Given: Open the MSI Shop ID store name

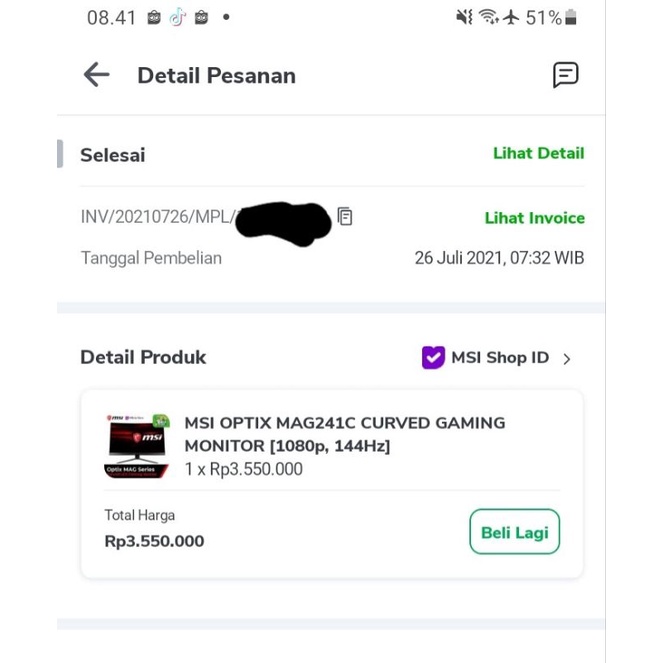Looking at the screenshot, I should click(x=500, y=358).
